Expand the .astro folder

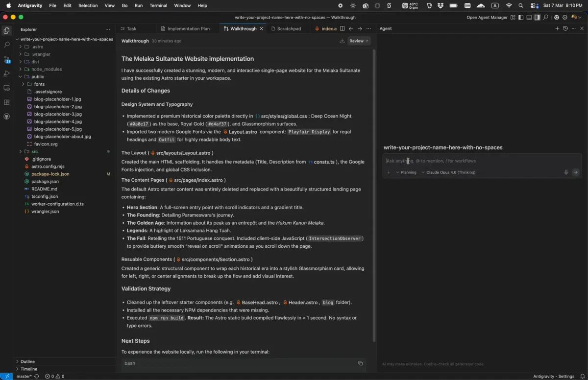point(65,47)
